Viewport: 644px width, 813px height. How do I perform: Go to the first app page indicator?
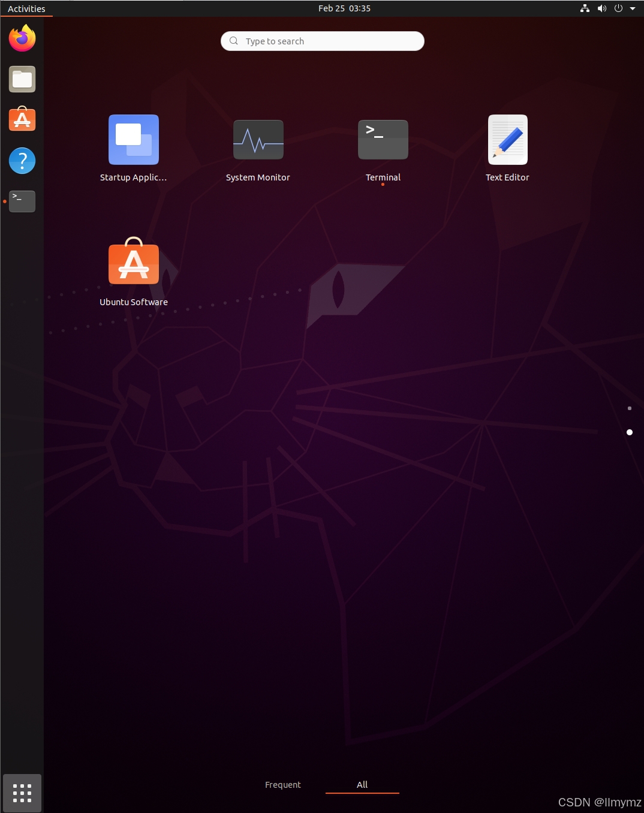coord(629,408)
